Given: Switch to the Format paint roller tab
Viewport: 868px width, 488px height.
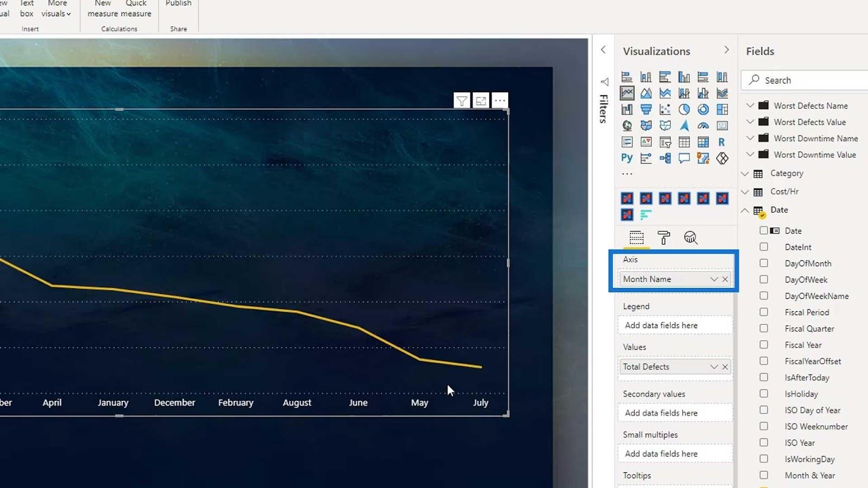Looking at the screenshot, I should pos(663,238).
